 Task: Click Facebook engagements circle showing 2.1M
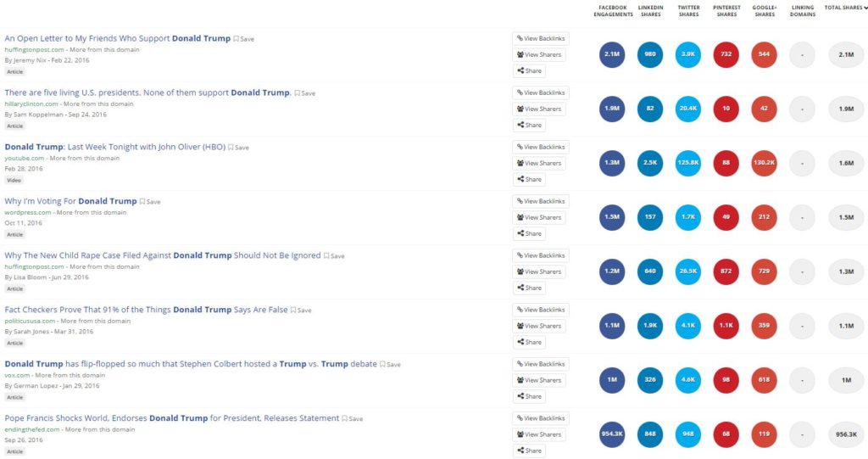612,54
